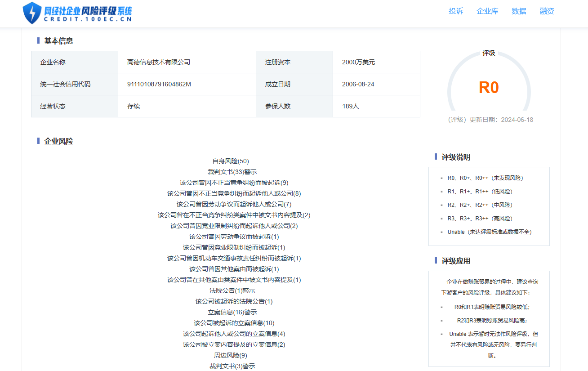
Task: Open 该公司曾在不正当竞争纠纷类案件中被文书内容提及(2)
Action: [234, 215]
